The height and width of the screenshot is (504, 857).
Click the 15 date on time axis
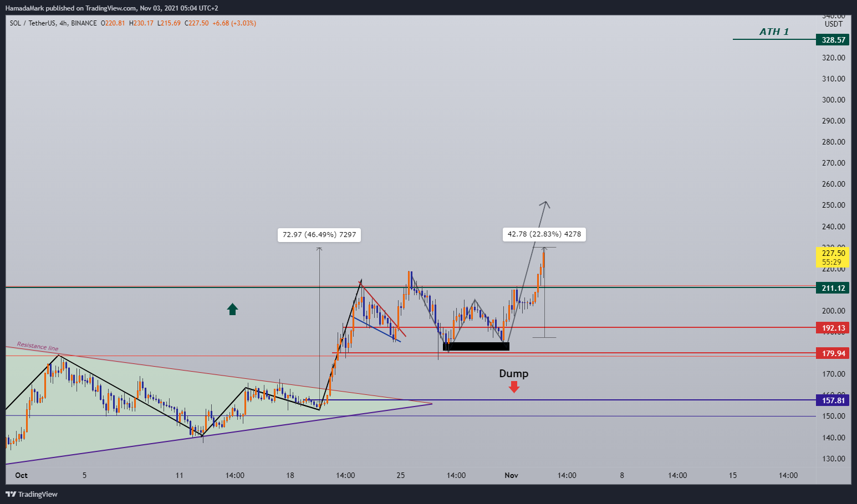click(x=733, y=475)
